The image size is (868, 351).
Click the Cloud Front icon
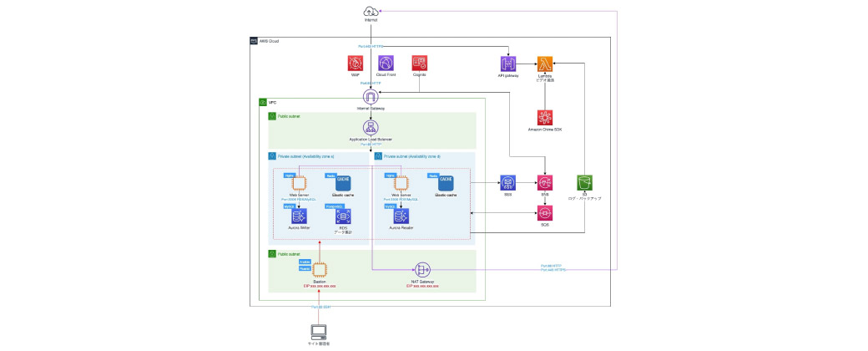386,64
